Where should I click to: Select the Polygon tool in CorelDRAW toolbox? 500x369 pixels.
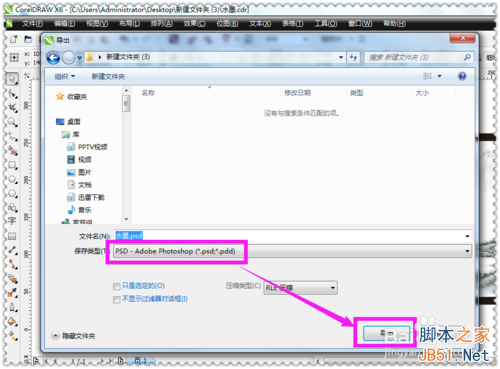tap(13, 194)
